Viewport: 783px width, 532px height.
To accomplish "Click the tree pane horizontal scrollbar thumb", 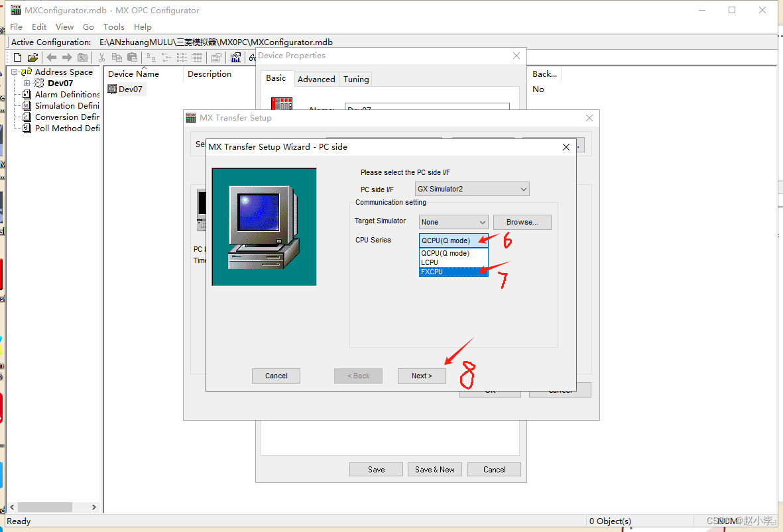I will [46, 507].
